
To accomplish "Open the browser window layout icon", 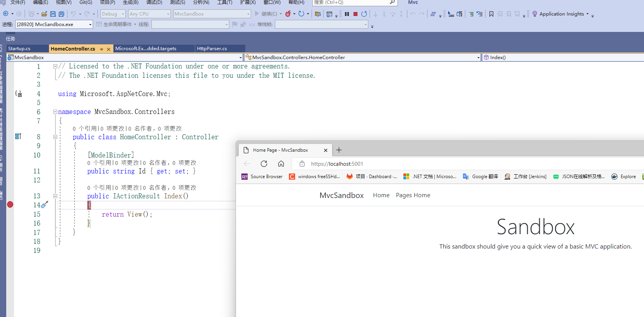I will coord(329,14).
